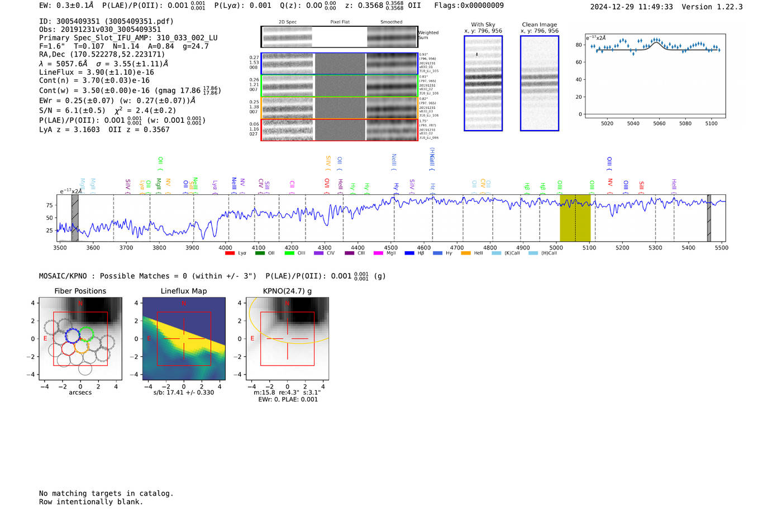782x532 pixels.
Task: Click the magenta MgII legend swatch
Action: tap(379, 253)
